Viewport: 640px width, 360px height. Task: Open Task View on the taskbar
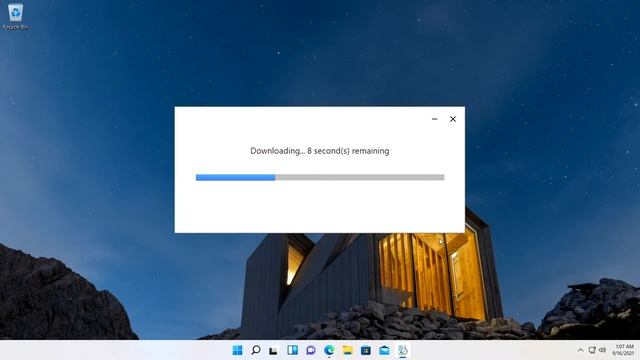[x=273, y=350]
